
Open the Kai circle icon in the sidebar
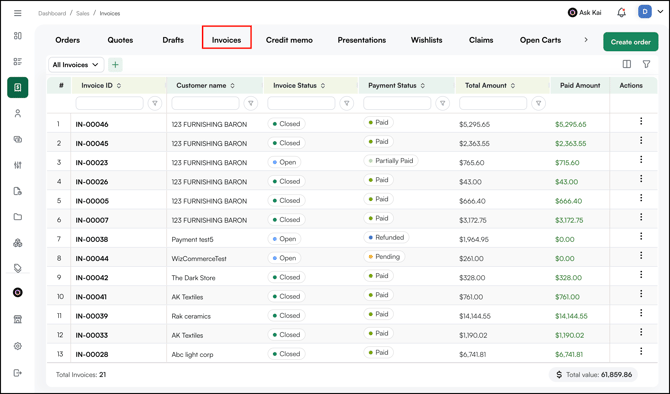point(18,292)
